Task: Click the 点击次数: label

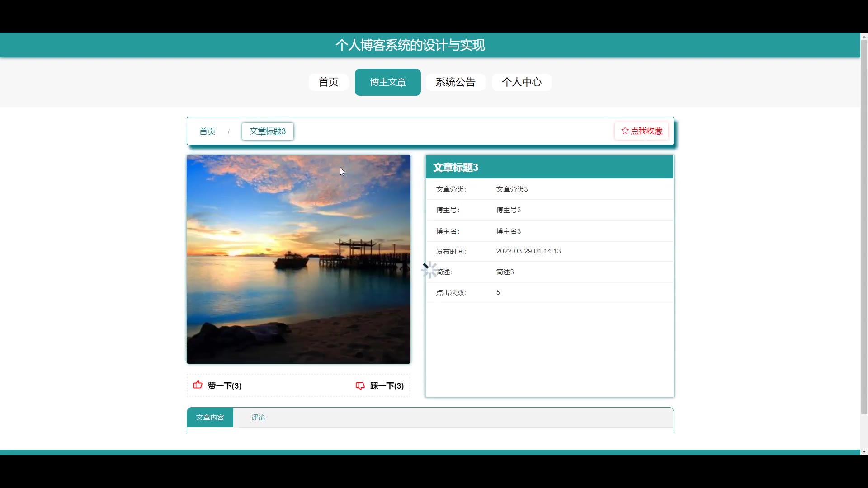Action: 451,293
